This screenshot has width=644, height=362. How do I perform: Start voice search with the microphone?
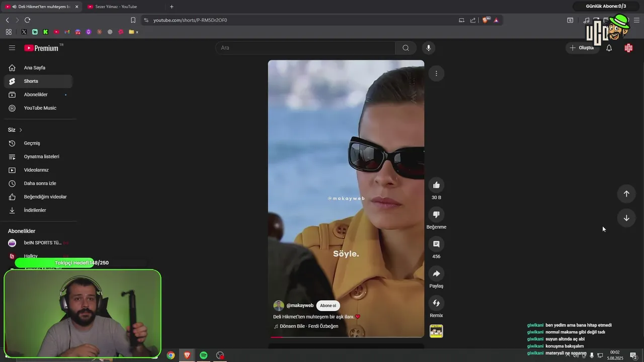(429, 48)
